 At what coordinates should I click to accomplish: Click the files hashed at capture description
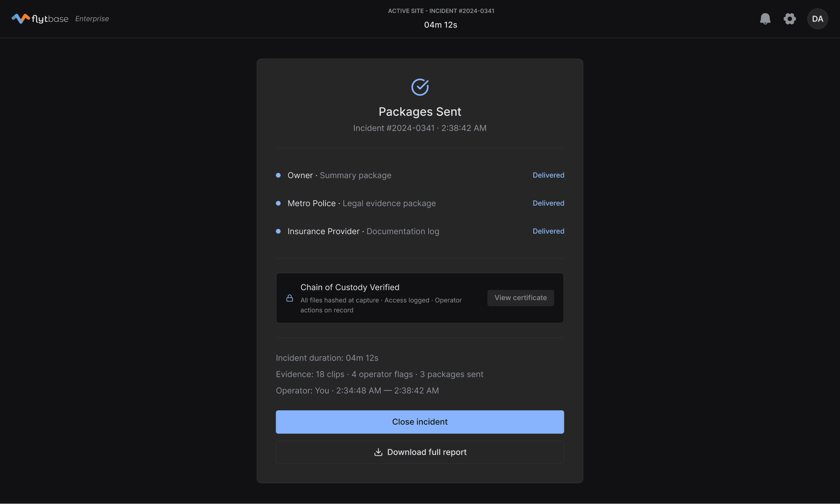tap(381, 305)
